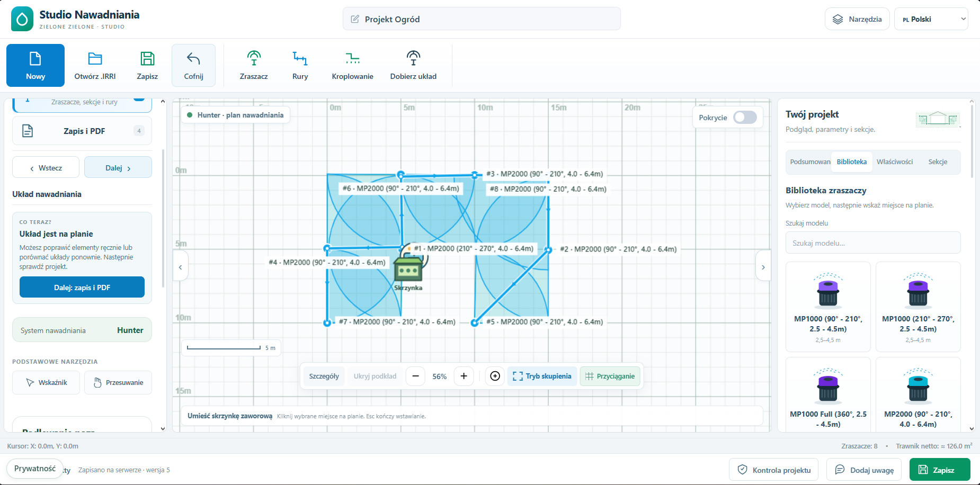The width and height of the screenshot is (980, 485).
Task: Open the Zapis i PDF step
Action: click(82, 131)
